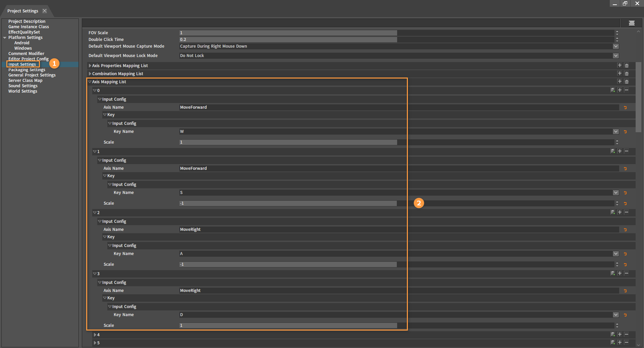
Task: Duplicate axis mapping element 3
Action: coord(613,274)
